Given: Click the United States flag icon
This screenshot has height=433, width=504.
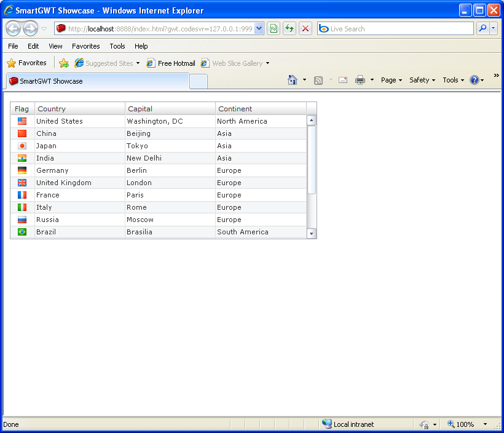Looking at the screenshot, I should click(22, 121).
